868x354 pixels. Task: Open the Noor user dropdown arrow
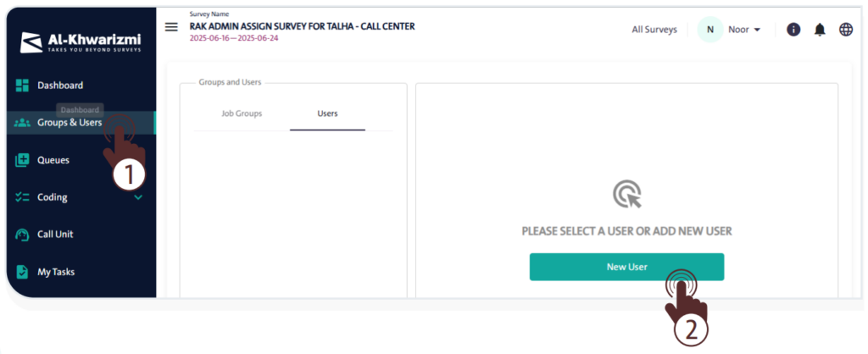tap(757, 30)
